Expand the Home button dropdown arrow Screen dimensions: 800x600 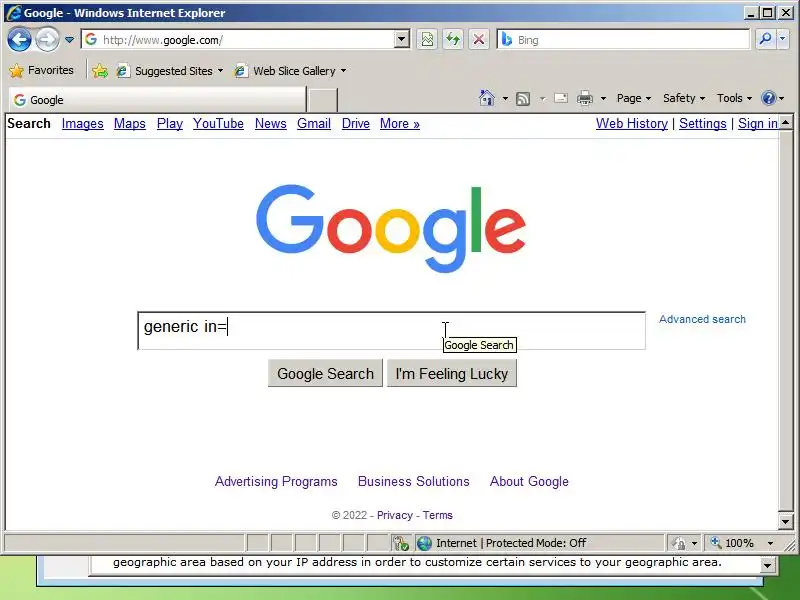click(x=505, y=98)
